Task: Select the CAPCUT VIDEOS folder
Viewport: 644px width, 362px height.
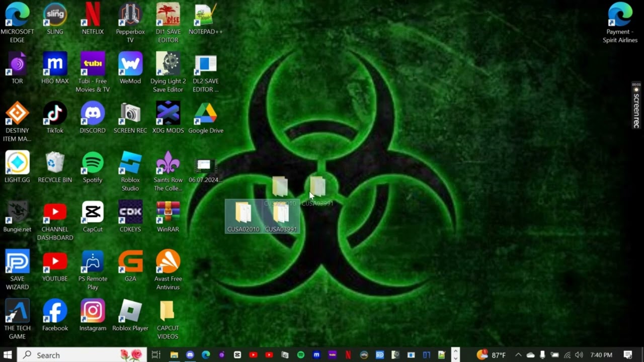Action: pyautogui.click(x=168, y=319)
